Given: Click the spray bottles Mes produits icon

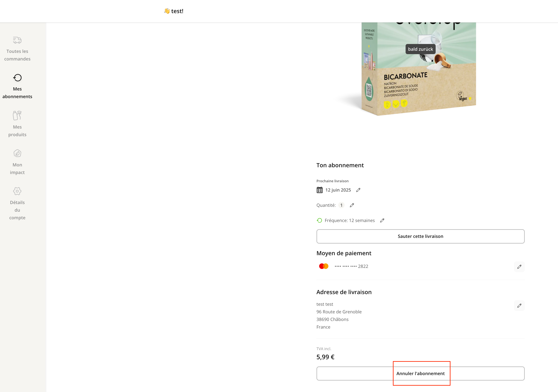Looking at the screenshot, I should 17,115.
